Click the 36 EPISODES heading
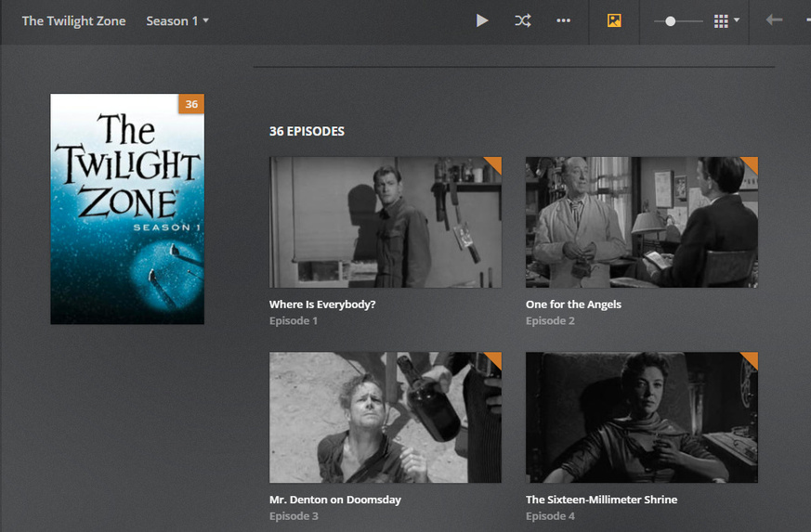811x532 pixels. pos(307,131)
